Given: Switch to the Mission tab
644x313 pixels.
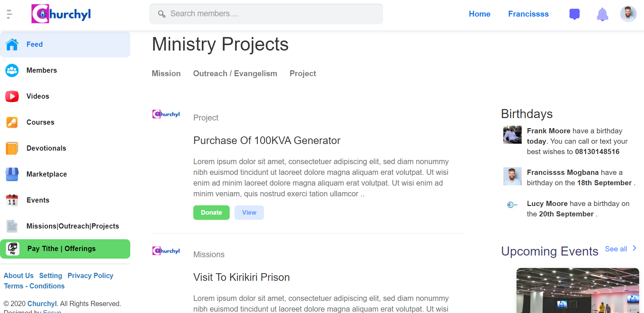Looking at the screenshot, I should (166, 73).
